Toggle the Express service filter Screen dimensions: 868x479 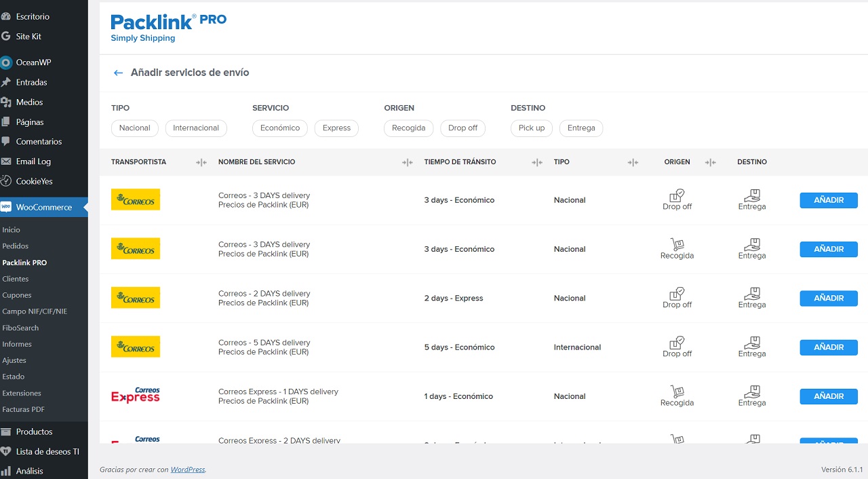click(336, 128)
